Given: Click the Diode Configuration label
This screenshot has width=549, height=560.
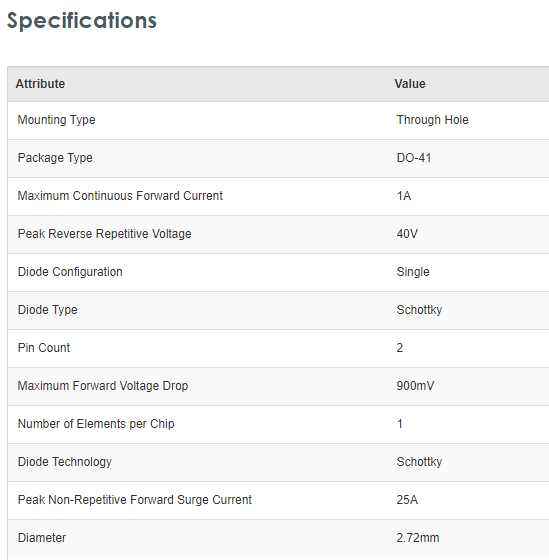Looking at the screenshot, I should pos(70,272).
